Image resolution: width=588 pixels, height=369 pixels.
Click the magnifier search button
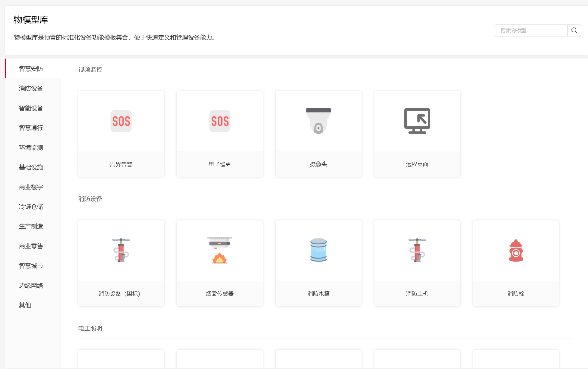coord(574,30)
